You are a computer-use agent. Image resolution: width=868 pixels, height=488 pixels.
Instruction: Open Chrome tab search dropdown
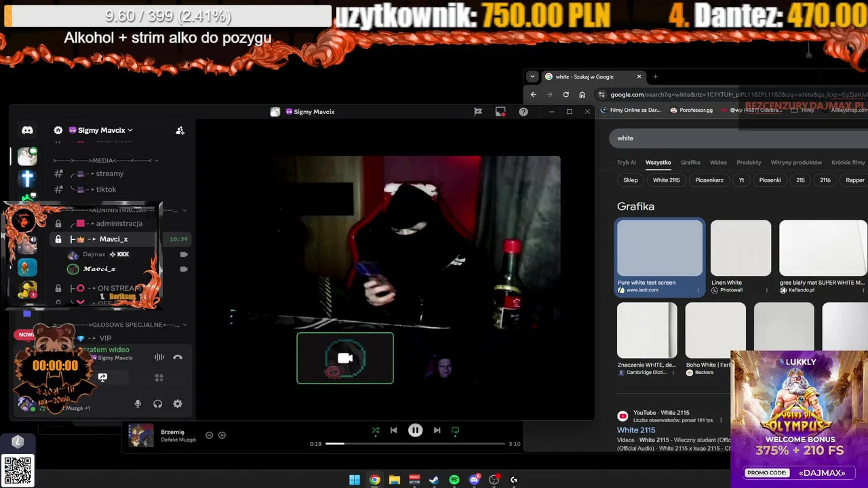533,77
